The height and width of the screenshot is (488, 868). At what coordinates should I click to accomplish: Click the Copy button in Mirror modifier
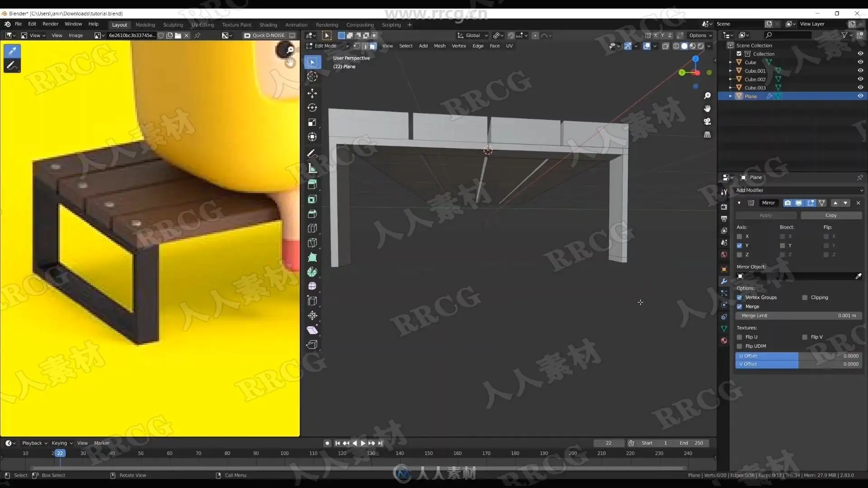pos(830,216)
